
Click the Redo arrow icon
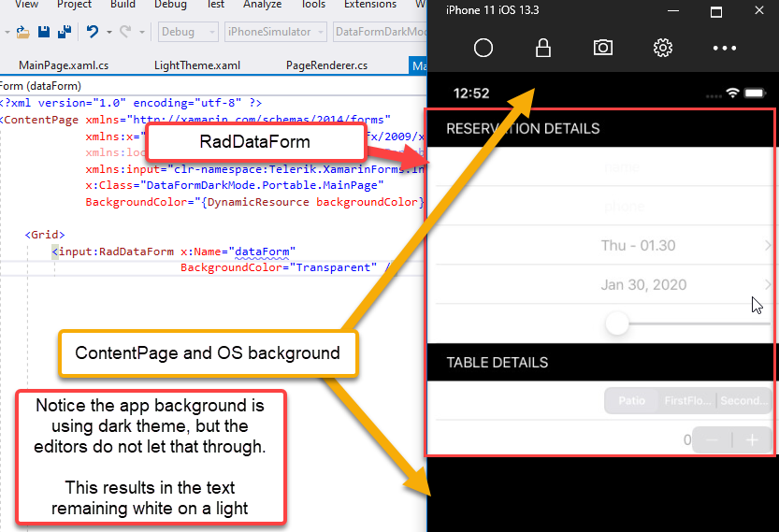125,32
